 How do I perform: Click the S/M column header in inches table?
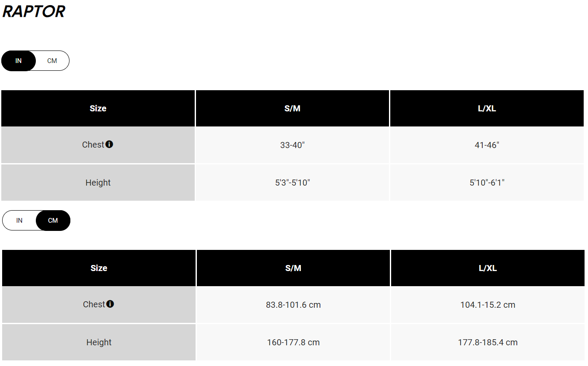292,108
